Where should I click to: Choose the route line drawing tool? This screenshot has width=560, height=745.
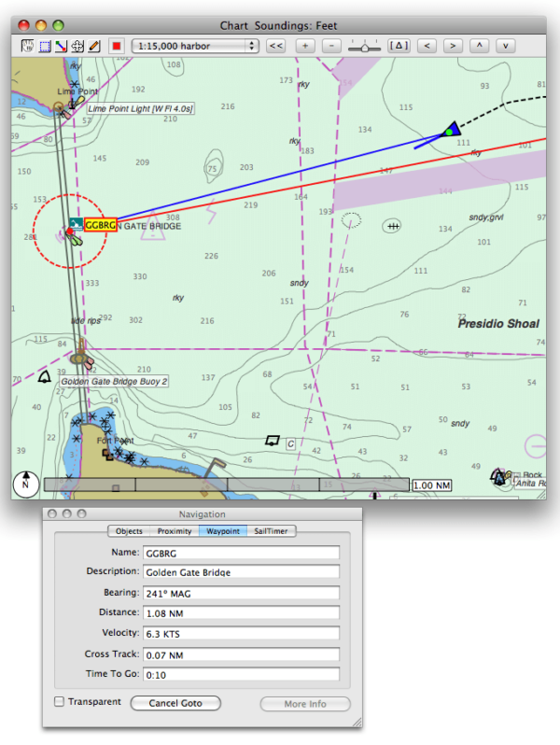[x=58, y=45]
